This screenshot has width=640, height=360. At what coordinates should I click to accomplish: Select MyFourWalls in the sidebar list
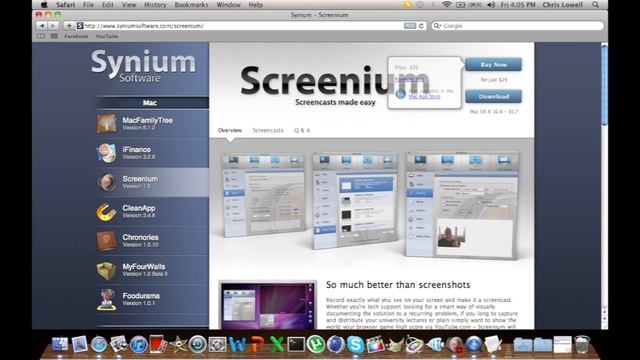pyautogui.click(x=153, y=270)
